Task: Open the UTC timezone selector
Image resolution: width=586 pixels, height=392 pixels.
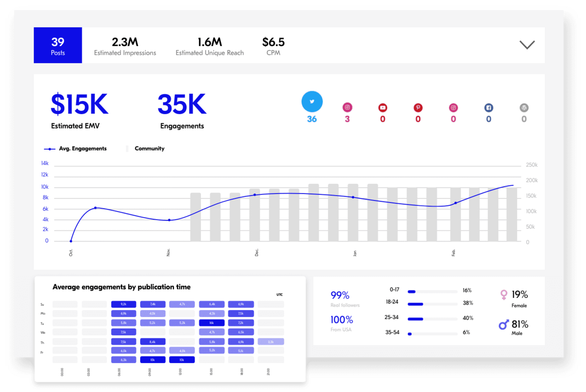Action: tap(279, 294)
